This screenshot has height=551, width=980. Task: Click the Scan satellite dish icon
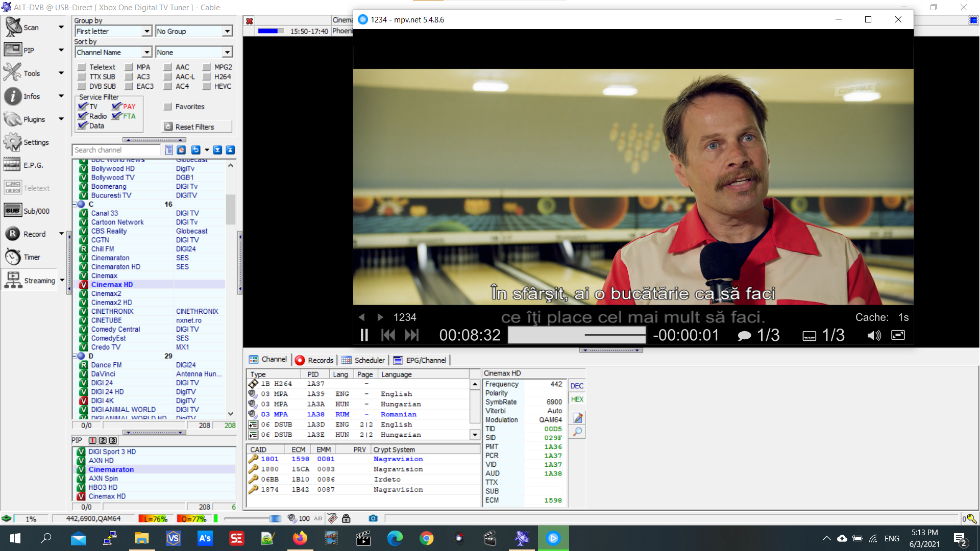click(x=13, y=27)
